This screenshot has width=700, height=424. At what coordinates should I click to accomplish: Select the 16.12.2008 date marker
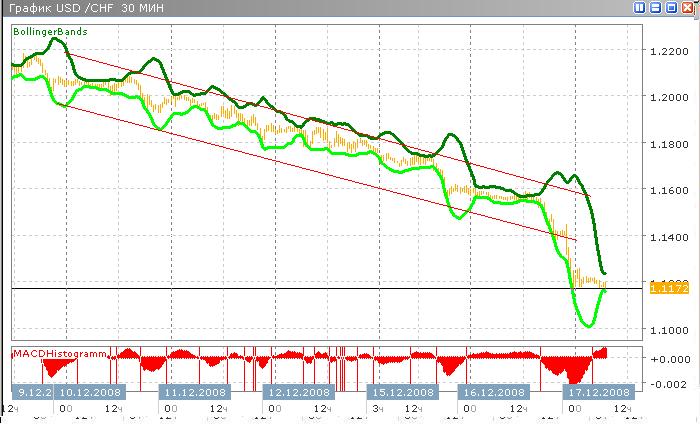click(494, 392)
